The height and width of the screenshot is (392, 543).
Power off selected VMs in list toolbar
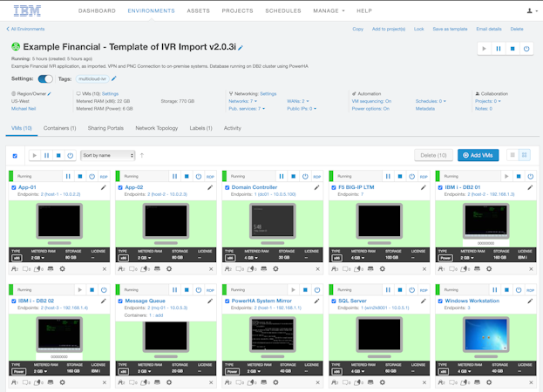(71, 155)
